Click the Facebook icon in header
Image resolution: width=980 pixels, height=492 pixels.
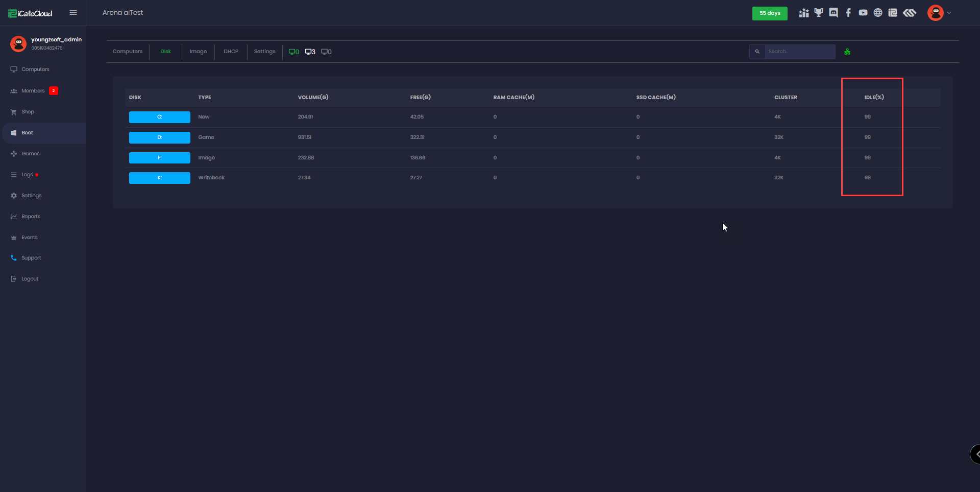[x=848, y=13]
